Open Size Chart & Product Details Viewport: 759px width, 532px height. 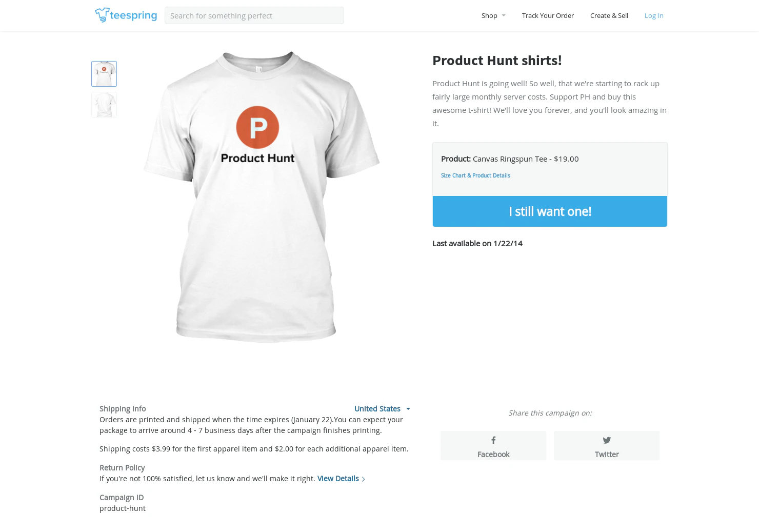coord(475,175)
